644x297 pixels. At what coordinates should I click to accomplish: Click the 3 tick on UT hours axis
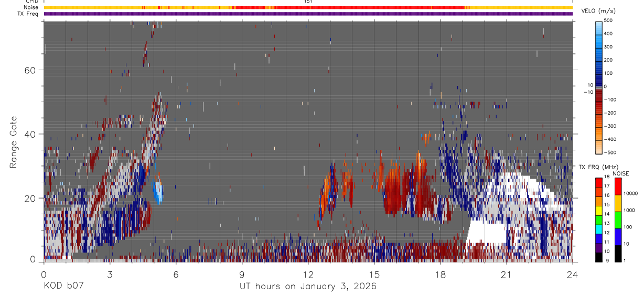[x=110, y=274]
